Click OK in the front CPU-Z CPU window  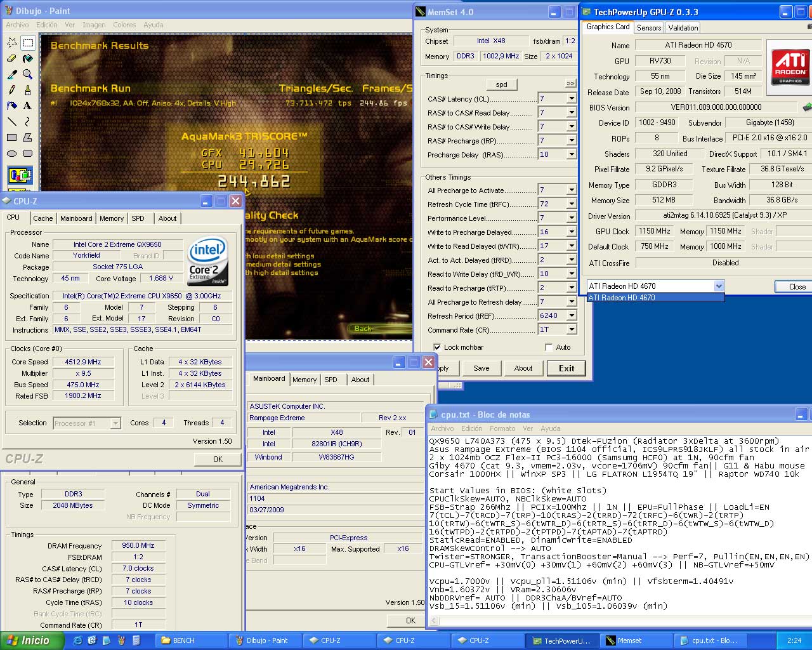(x=218, y=459)
